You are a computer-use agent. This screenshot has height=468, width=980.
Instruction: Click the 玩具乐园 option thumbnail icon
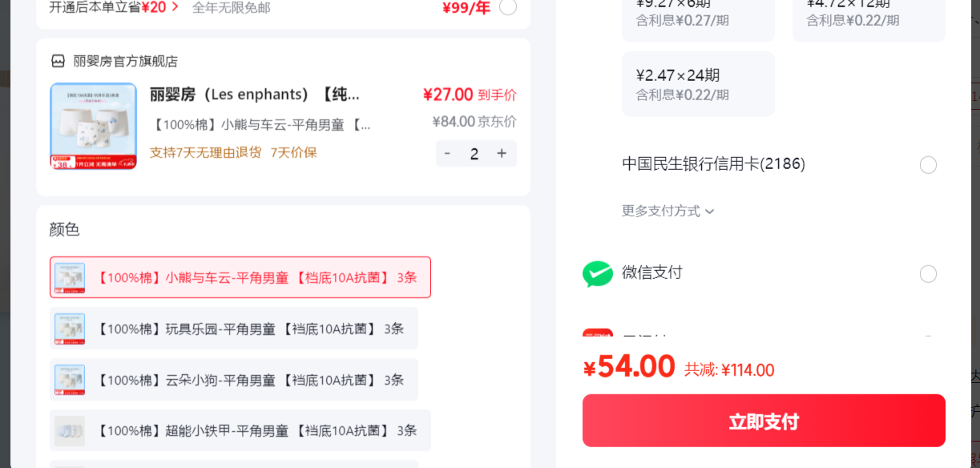click(70, 329)
